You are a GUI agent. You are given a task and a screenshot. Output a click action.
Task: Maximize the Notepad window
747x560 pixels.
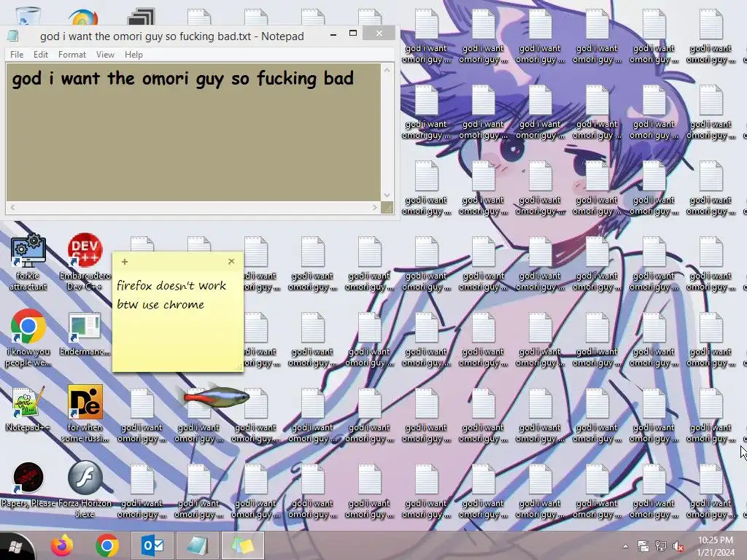pos(353,34)
